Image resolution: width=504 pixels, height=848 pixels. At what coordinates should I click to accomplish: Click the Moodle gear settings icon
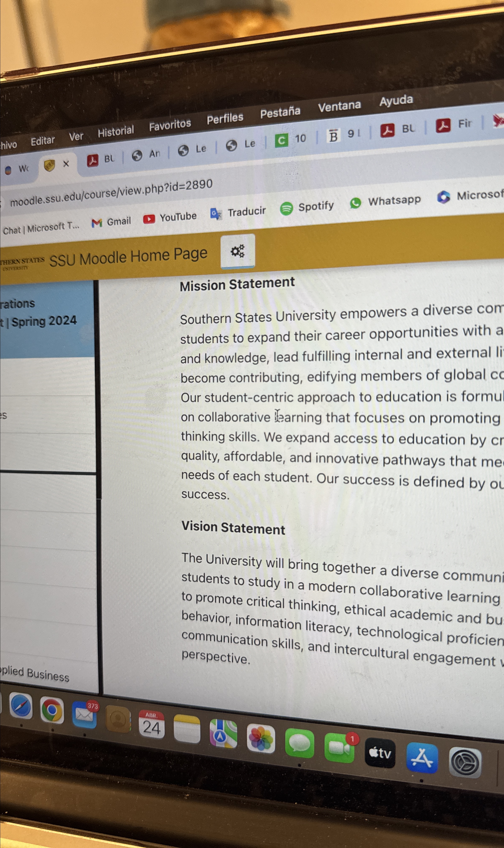click(x=237, y=251)
